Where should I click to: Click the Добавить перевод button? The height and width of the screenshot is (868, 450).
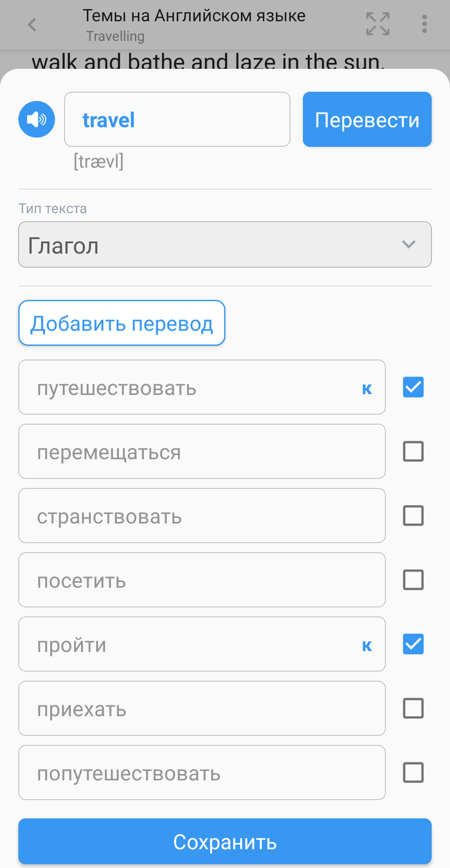tap(122, 323)
